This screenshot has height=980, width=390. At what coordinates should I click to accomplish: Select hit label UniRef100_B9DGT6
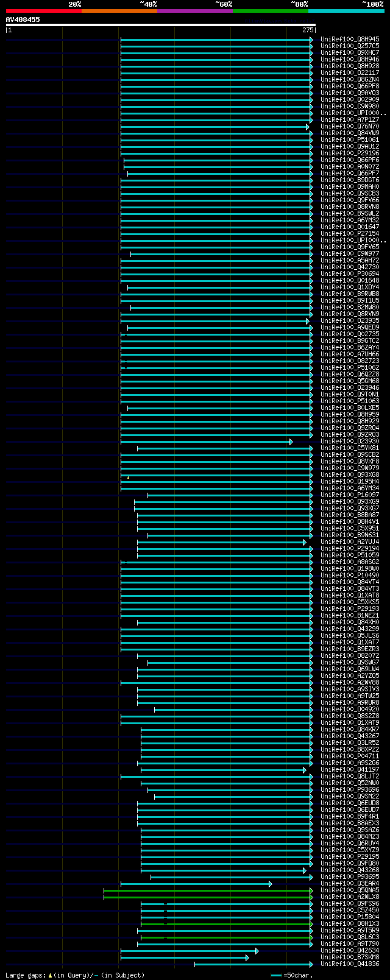(x=350, y=180)
